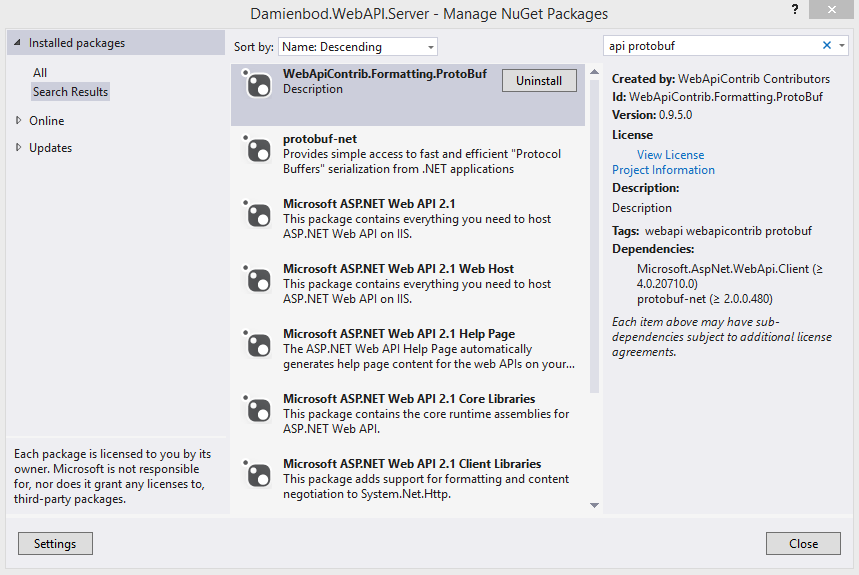Image resolution: width=859 pixels, height=575 pixels.
Task: Expand the Updates section
Action: (x=18, y=148)
